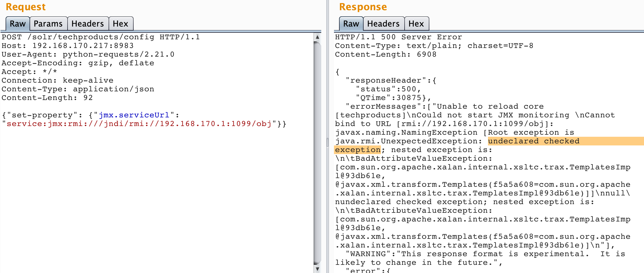Select the Response Raw tab
The width and height of the screenshot is (644, 273).
(351, 24)
